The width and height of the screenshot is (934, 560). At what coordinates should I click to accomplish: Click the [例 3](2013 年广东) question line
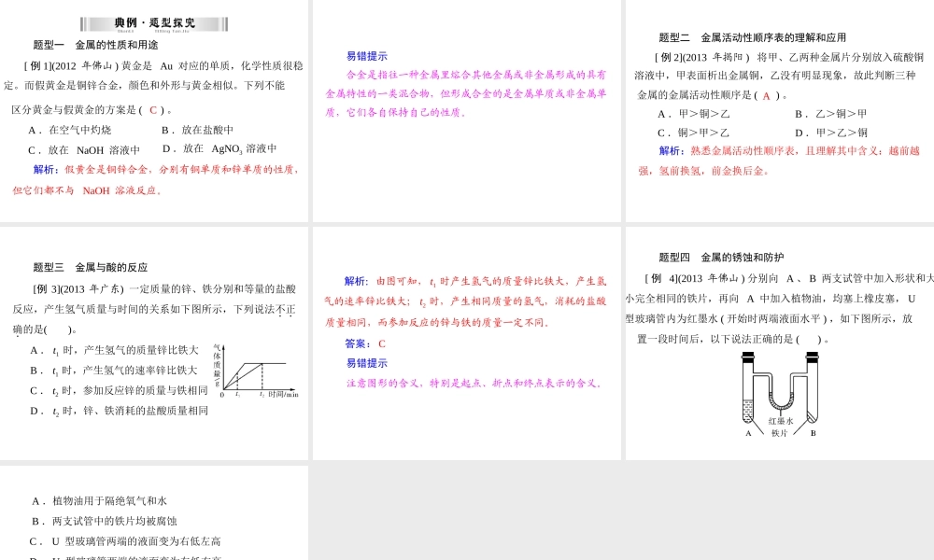click(x=164, y=289)
